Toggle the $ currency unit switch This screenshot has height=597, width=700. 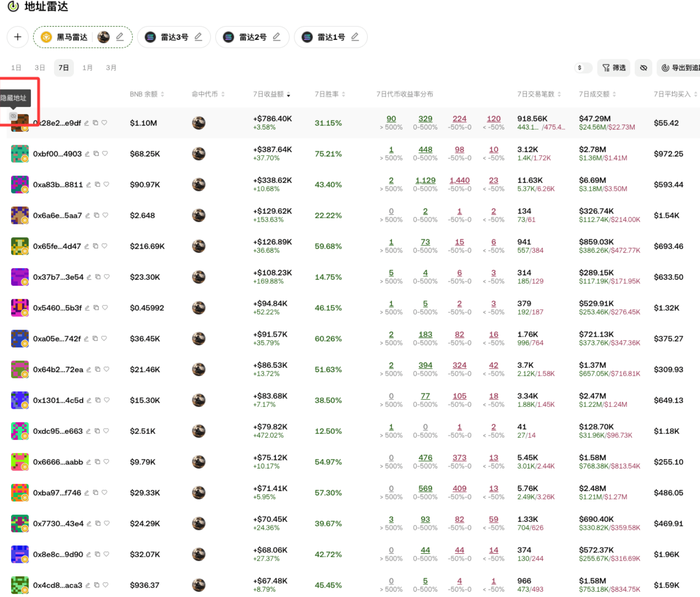pyautogui.click(x=583, y=68)
